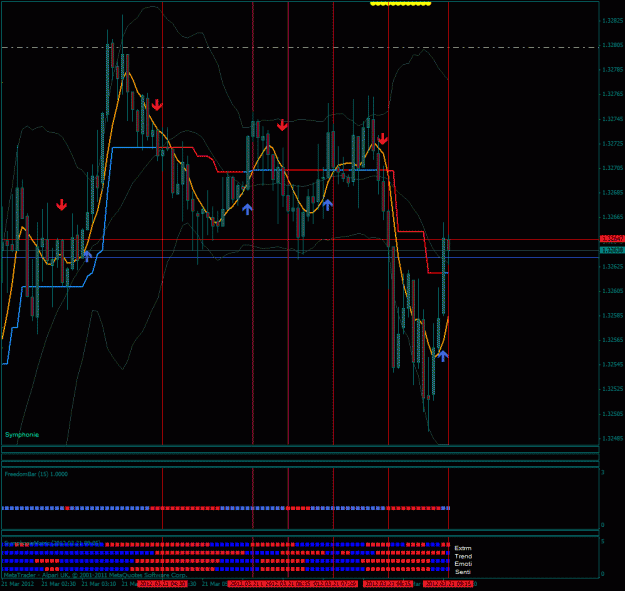The image size is (625, 591).
Task: Click the 1.32485 price axis label
Action: point(613,438)
